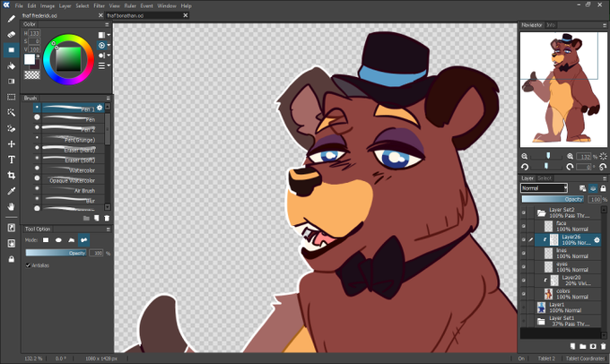Screen dimensions: 610x364
Task: Open settings gear for Layer26
Action: [597, 240]
